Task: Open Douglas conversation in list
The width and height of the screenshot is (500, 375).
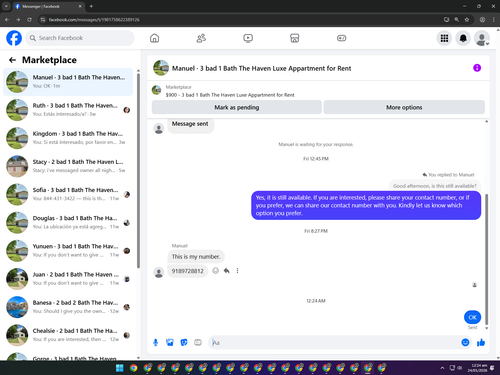Action: click(x=68, y=222)
